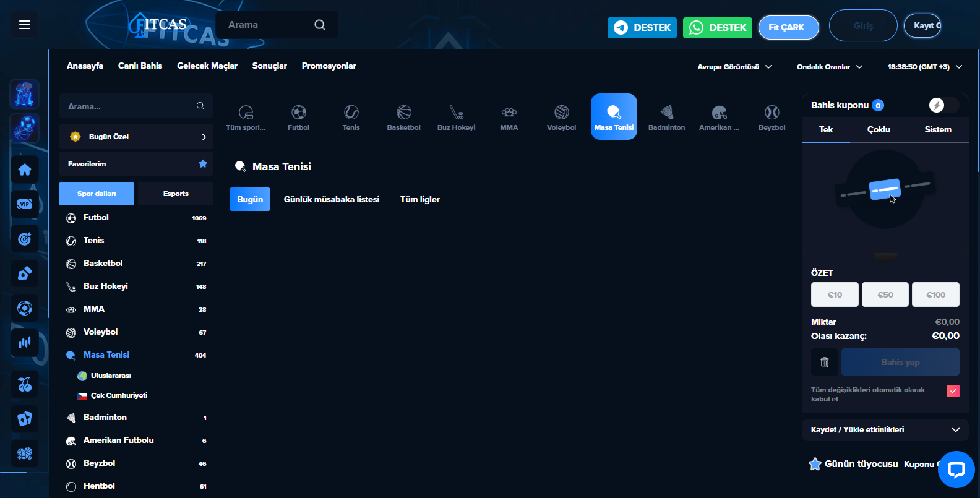Image resolution: width=980 pixels, height=498 pixels.
Task: Click the sports search Arama... field
Action: pyautogui.click(x=130, y=106)
